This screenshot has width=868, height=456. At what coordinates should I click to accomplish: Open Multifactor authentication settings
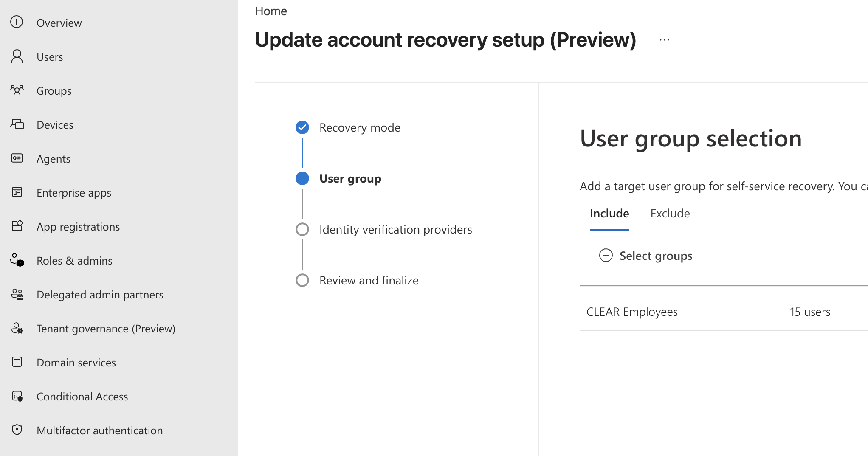click(x=100, y=431)
